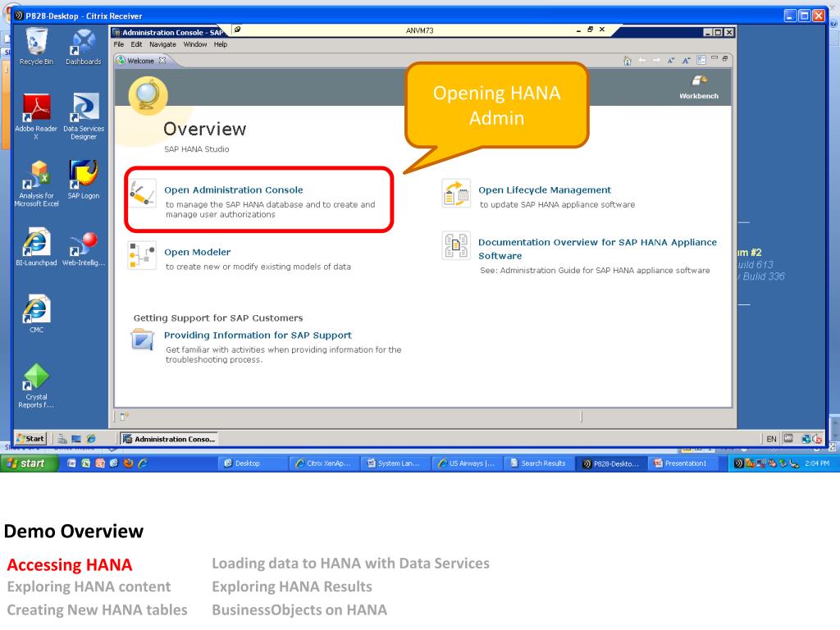This screenshot has height=630, width=840.
Task: Click the Open Modeler diagram icon
Action: click(x=143, y=256)
